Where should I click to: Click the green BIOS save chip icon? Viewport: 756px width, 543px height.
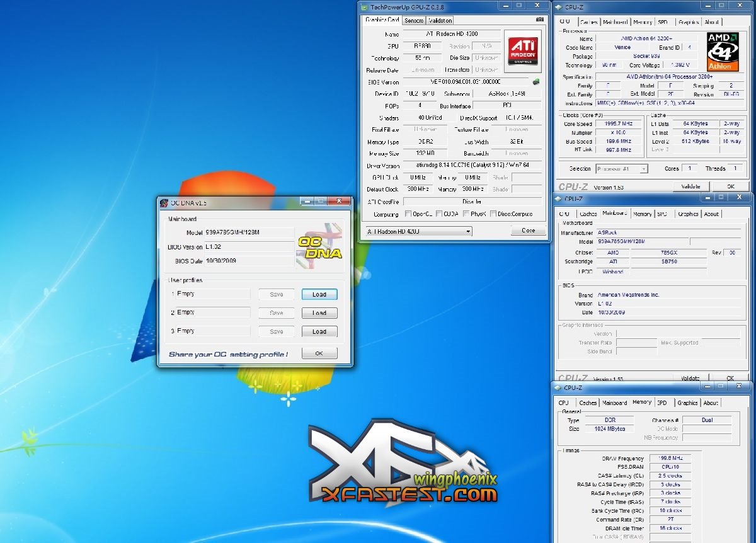[x=536, y=82]
